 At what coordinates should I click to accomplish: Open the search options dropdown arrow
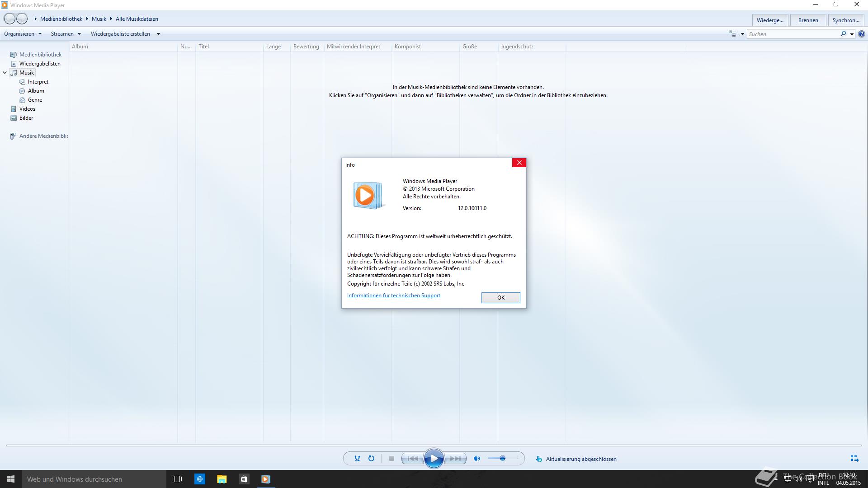(x=852, y=34)
